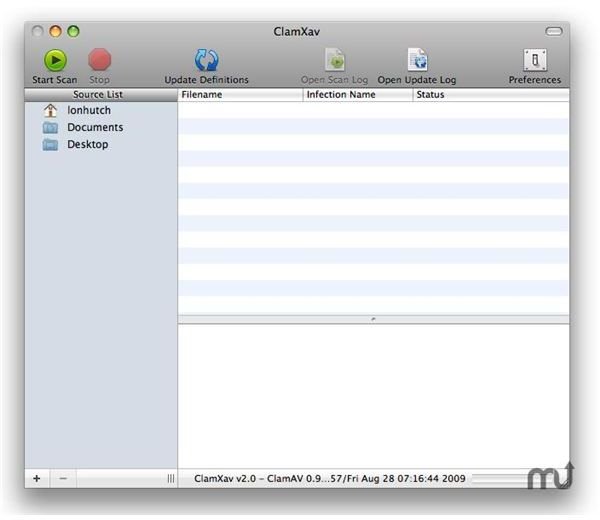The image size is (600, 520).
Task: Click the sidebar resize grip handle
Action: pos(171,478)
